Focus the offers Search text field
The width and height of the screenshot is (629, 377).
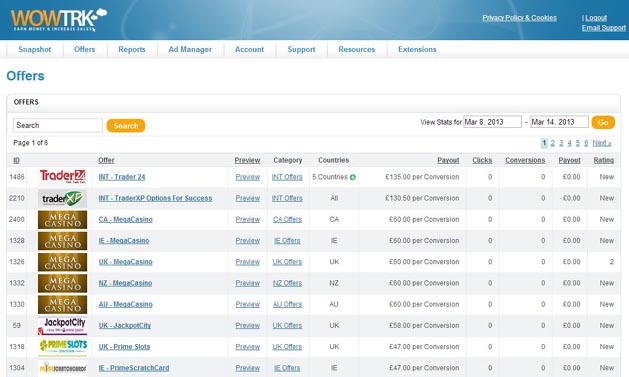click(x=58, y=125)
